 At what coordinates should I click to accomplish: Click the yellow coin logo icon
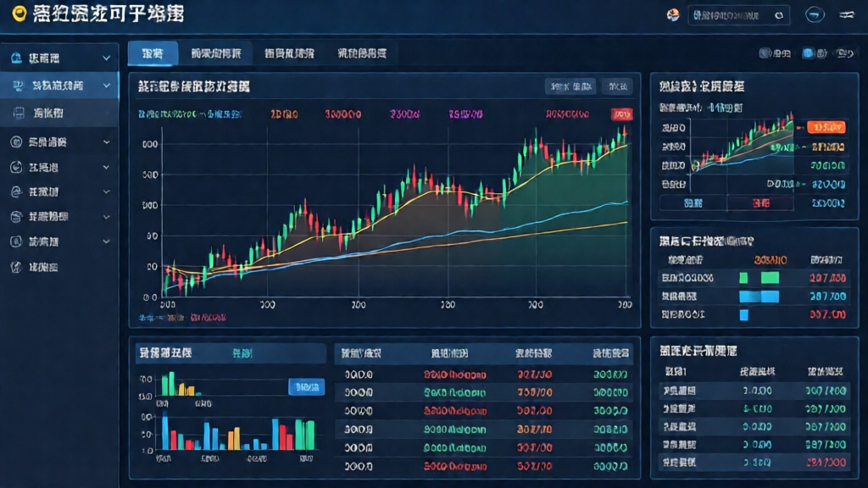coord(19,14)
